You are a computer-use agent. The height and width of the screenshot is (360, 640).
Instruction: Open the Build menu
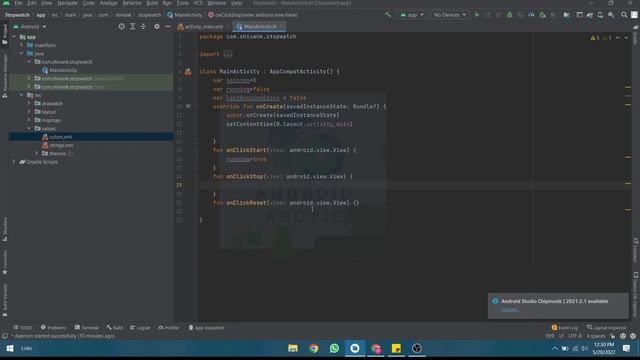(152, 3)
